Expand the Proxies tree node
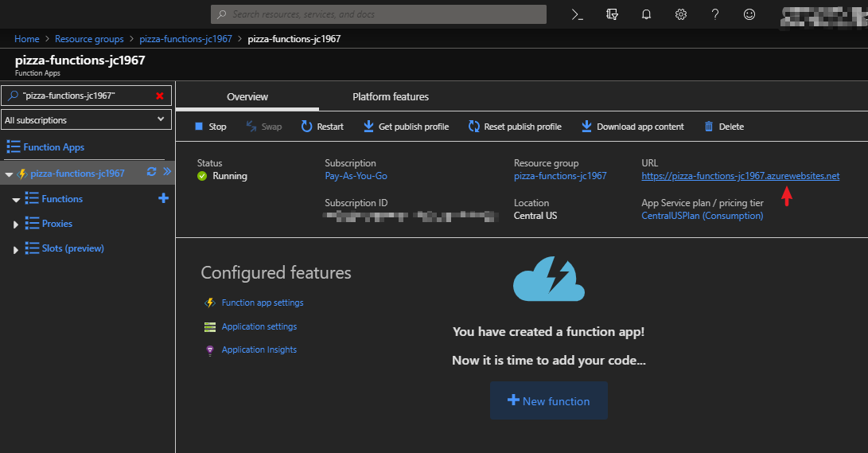This screenshot has height=453, width=868. click(x=15, y=225)
